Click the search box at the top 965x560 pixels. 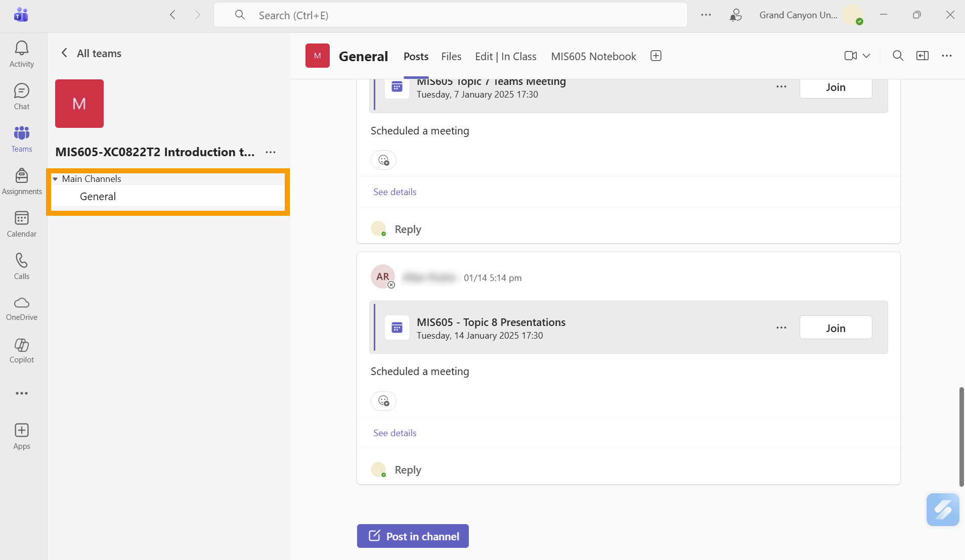click(450, 15)
